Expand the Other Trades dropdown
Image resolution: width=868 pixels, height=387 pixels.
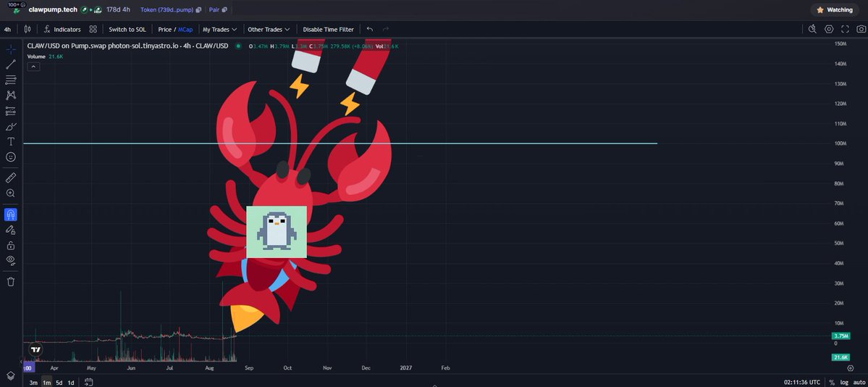(x=269, y=30)
